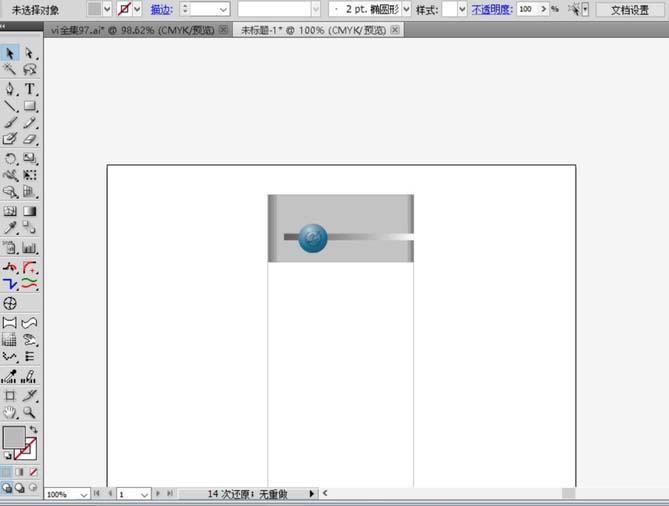Select the Pen tool

coord(10,89)
